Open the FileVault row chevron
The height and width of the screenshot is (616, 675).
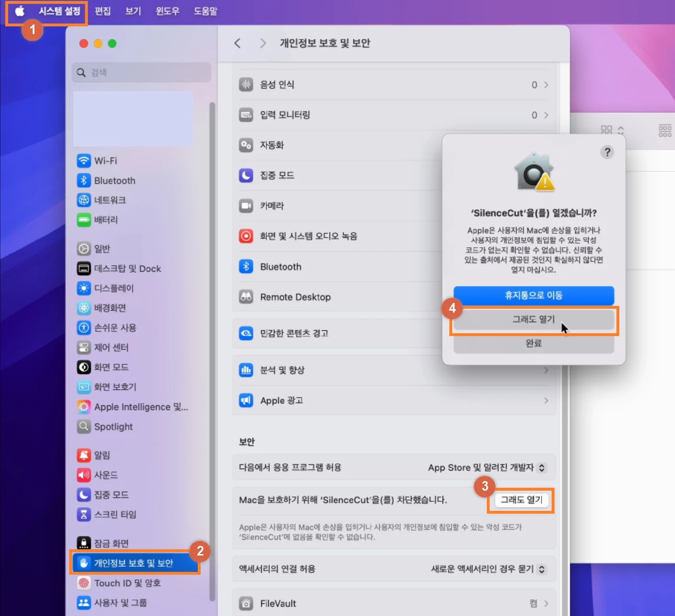pyautogui.click(x=546, y=604)
